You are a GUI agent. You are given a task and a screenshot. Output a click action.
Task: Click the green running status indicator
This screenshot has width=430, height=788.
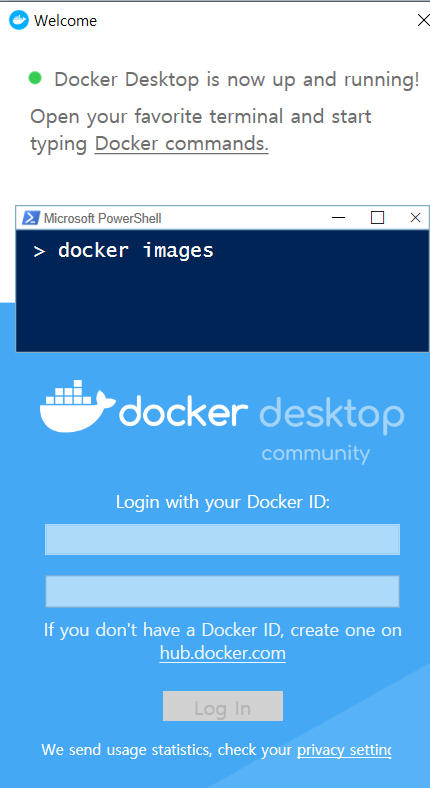coord(35,78)
